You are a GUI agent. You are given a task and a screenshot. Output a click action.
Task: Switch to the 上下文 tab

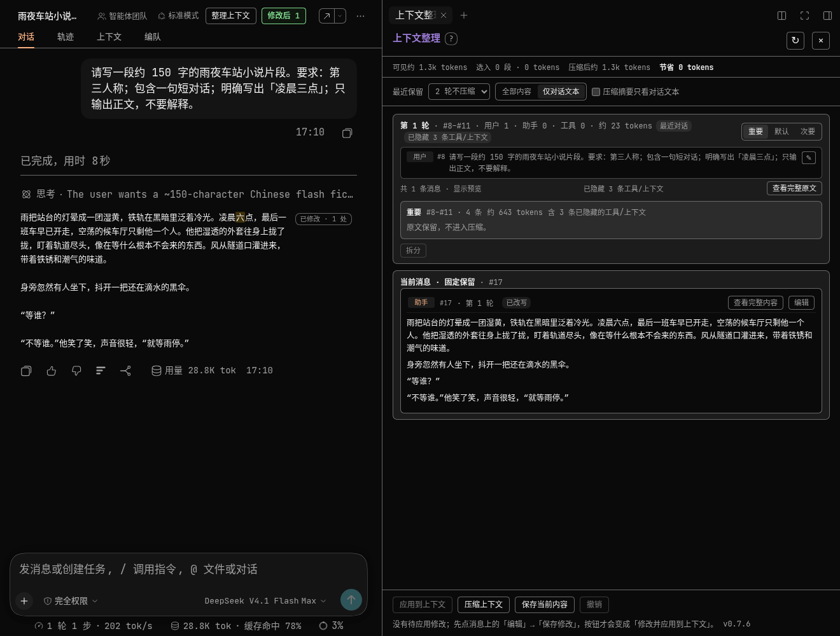109,37
